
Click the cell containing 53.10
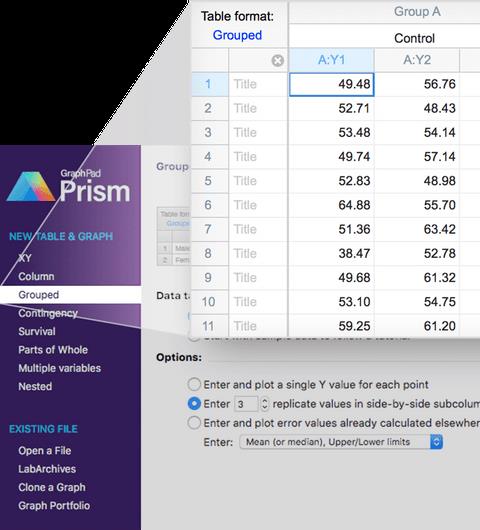coord(332,302)
